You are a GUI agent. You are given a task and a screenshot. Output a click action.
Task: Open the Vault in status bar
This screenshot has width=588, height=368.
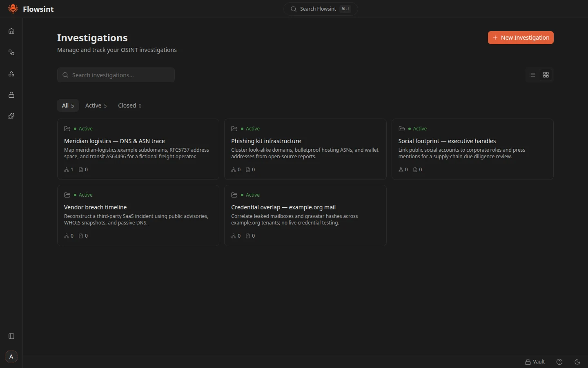pos(535,362)
